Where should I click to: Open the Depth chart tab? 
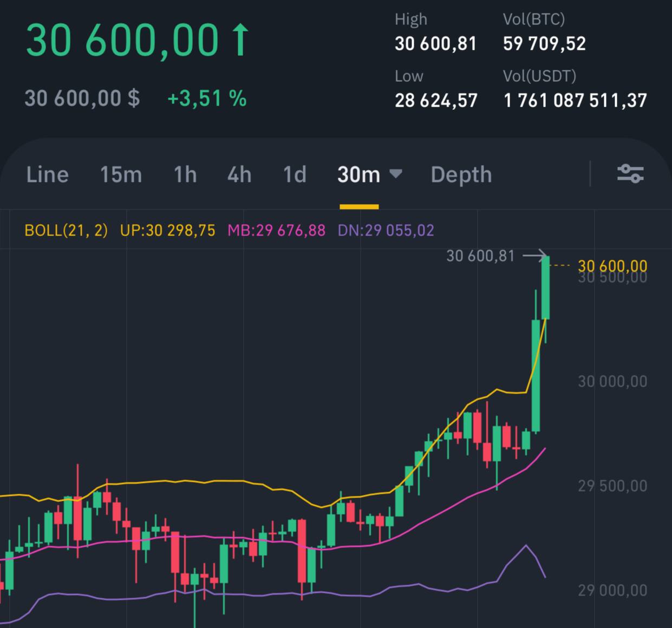point(461,175)
